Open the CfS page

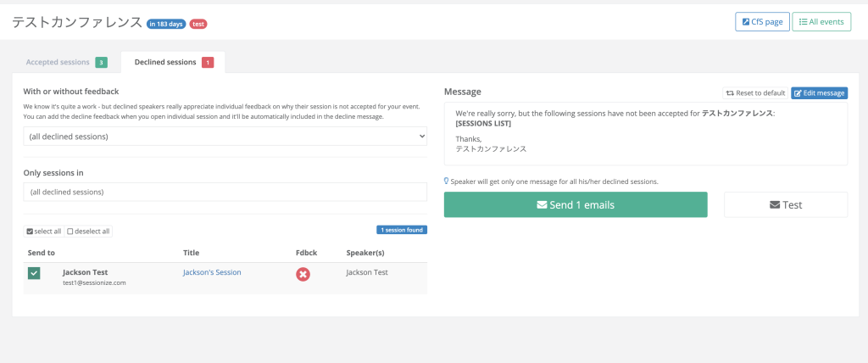761,21
